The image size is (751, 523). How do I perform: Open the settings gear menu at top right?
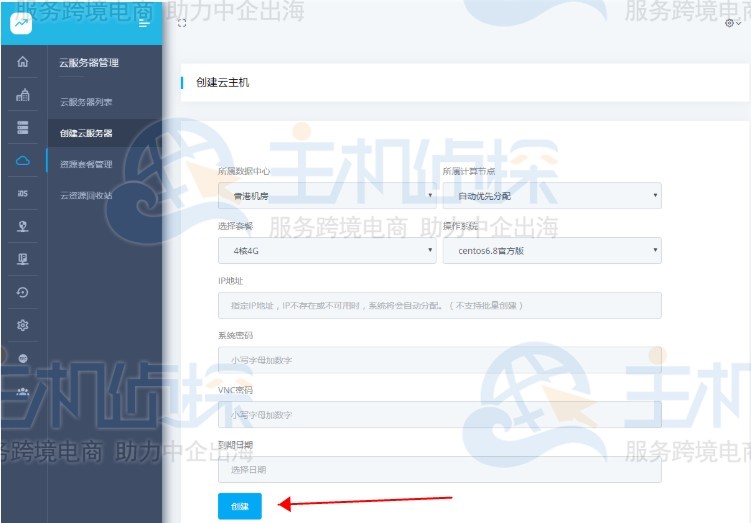pyautogui.click(x=732, y=23)
